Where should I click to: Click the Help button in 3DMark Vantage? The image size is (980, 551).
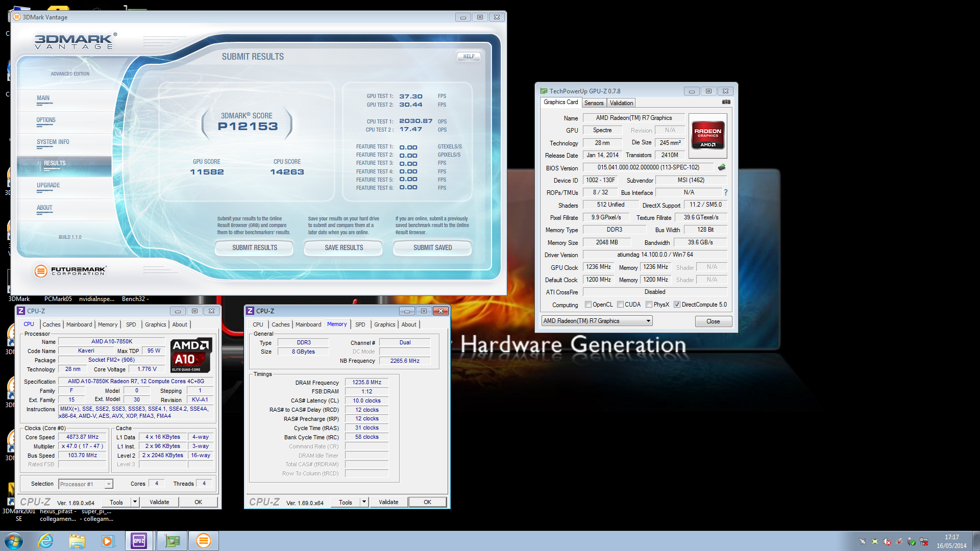pyautogui.click(x=469, y=57)
